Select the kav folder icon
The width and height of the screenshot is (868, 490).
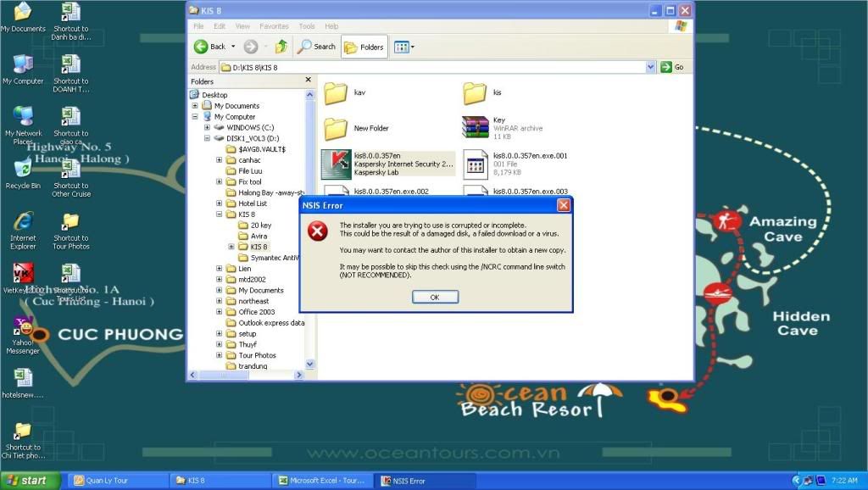click(336, 93)
